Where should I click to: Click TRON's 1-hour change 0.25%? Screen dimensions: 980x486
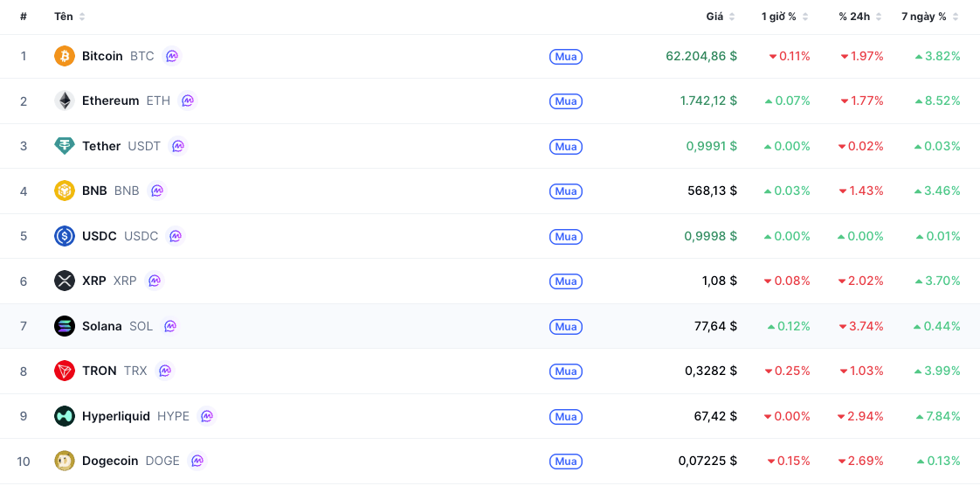pos(788,371)
